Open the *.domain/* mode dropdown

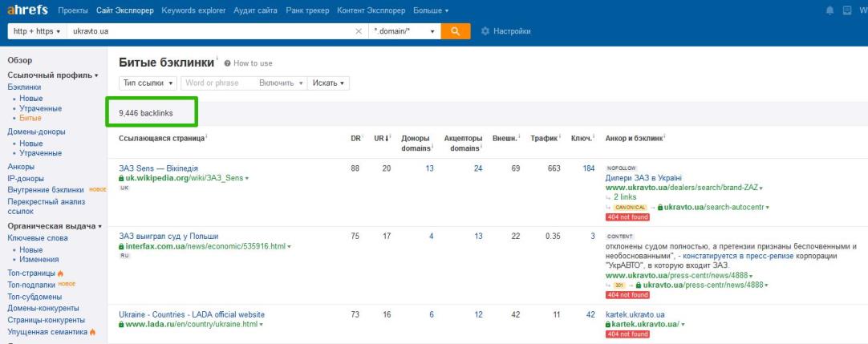[404, 31]
